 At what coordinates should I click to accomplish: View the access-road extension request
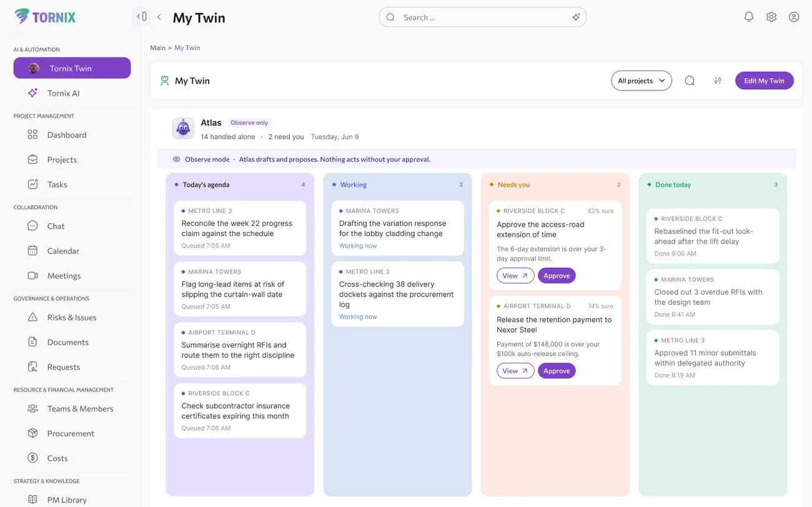[515, 275]
